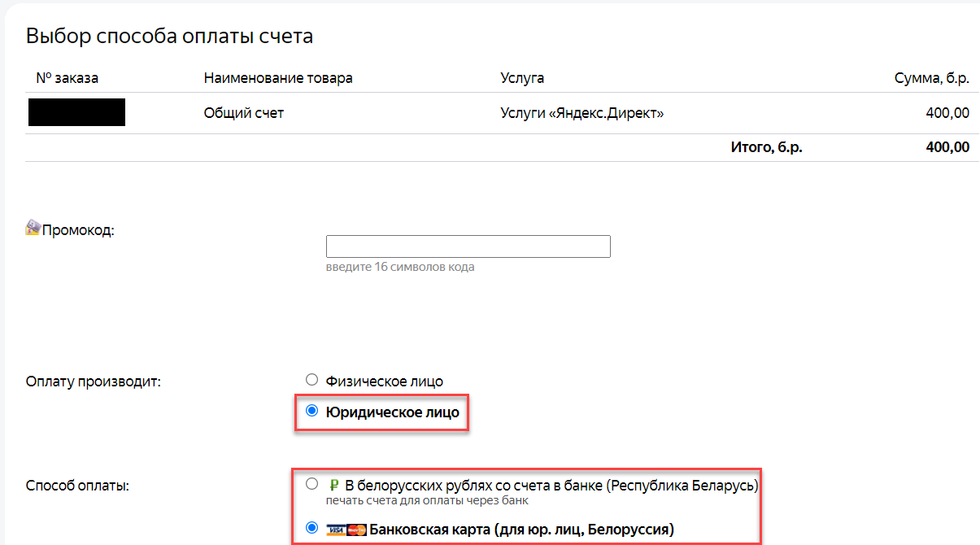Click the Банковская карта (для юр. лиц, Белоруссия) label
The image size is (980, 545).
click(522, 530)
